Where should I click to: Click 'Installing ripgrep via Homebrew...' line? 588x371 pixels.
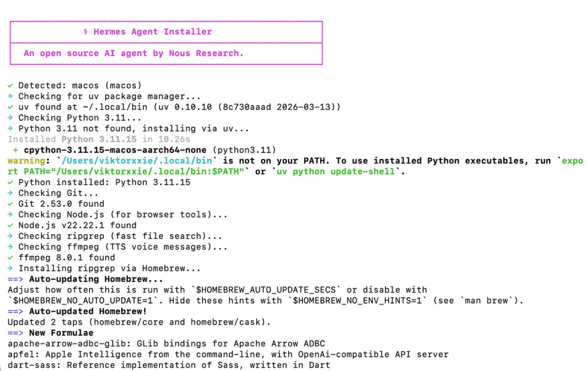109,268
